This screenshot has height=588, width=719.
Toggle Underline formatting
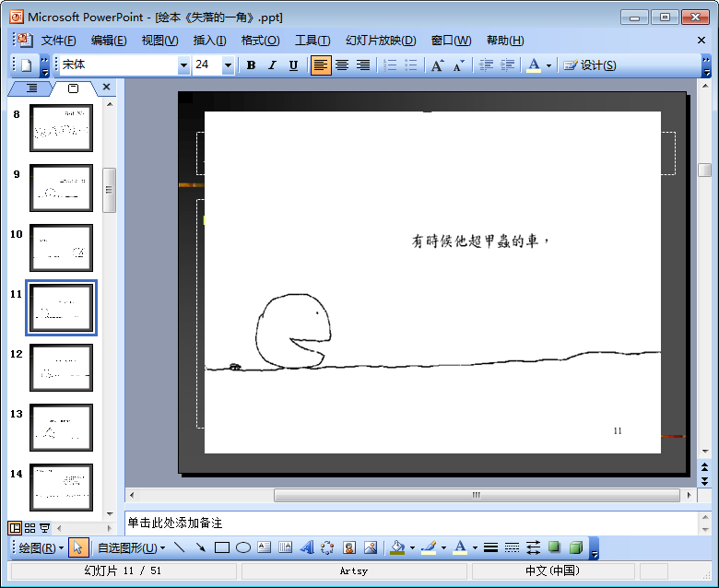(293, 65)
